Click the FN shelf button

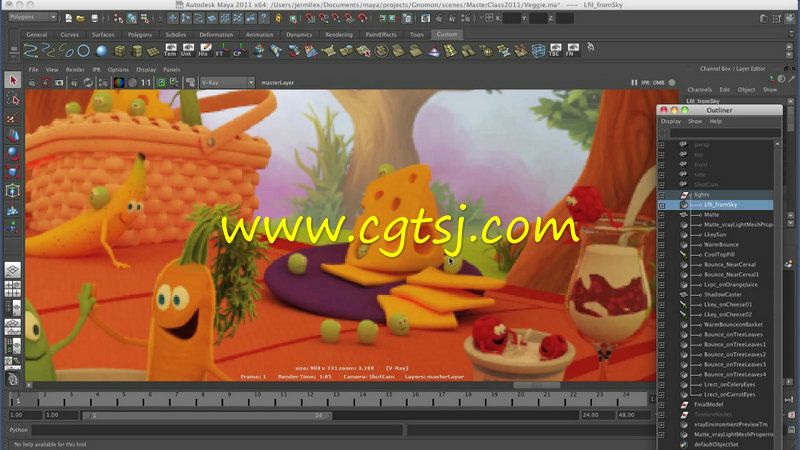571,50
